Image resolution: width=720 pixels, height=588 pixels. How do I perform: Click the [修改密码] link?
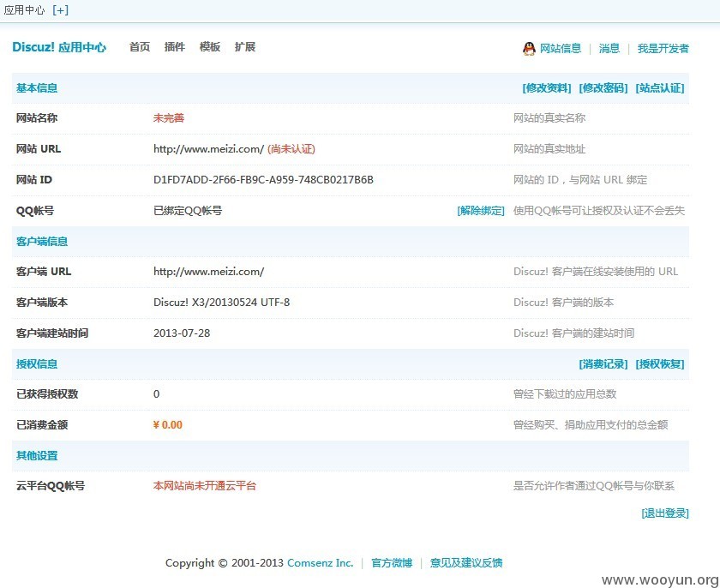(603, 88)
